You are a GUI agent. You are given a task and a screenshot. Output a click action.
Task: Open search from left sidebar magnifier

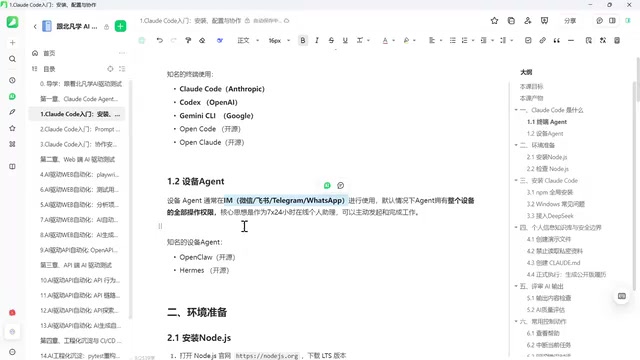pyautogui.click(x=12, y=59)
